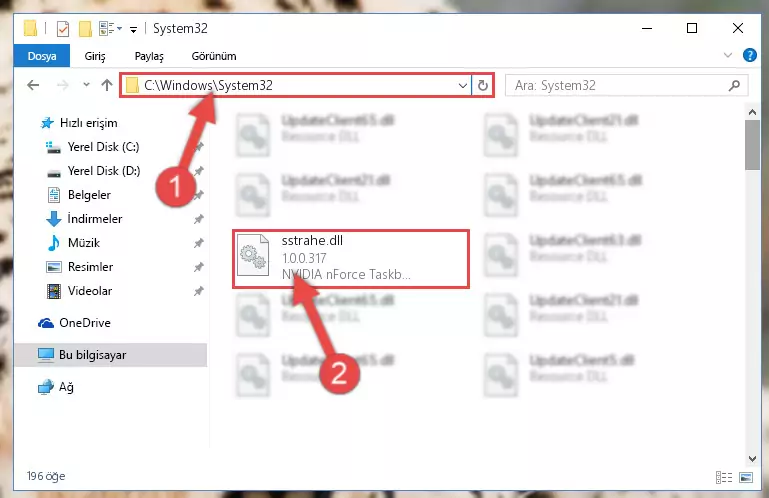Open the Dosya menu tab
Screen dimensions: 769x498
[42, 56]
